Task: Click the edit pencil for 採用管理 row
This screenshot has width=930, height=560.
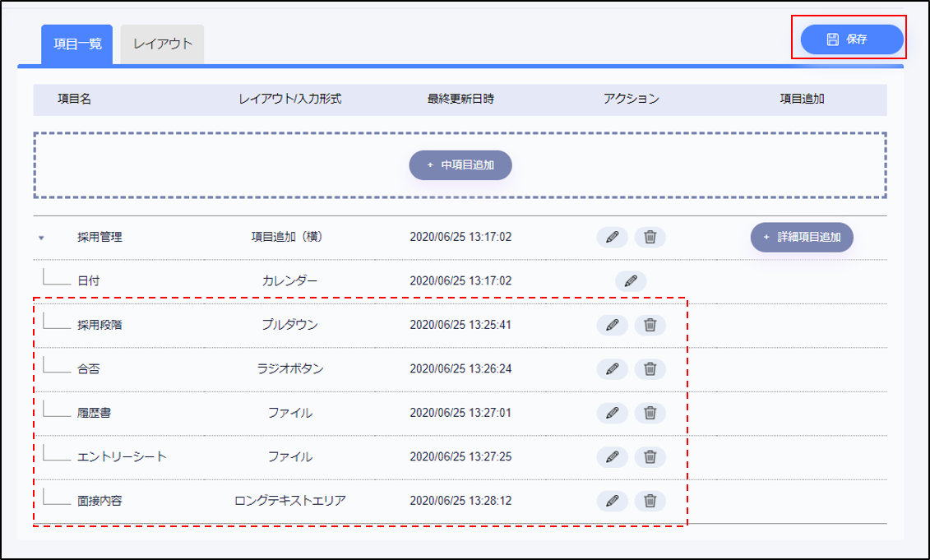Action: (612, 237)
